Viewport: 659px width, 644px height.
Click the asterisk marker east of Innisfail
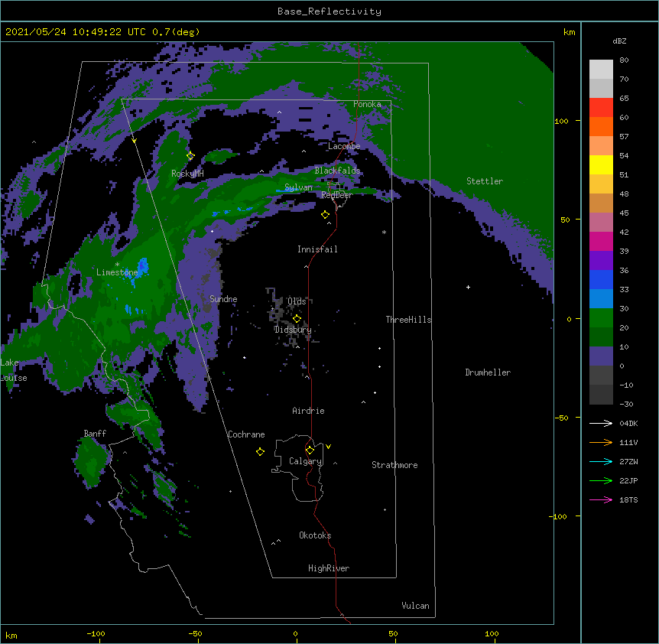(x=384, y=232)
